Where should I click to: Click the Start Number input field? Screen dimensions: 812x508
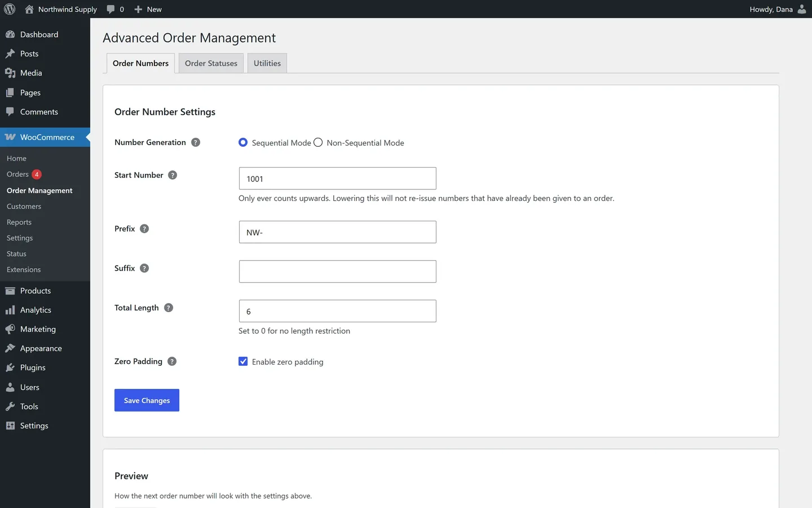337,178
